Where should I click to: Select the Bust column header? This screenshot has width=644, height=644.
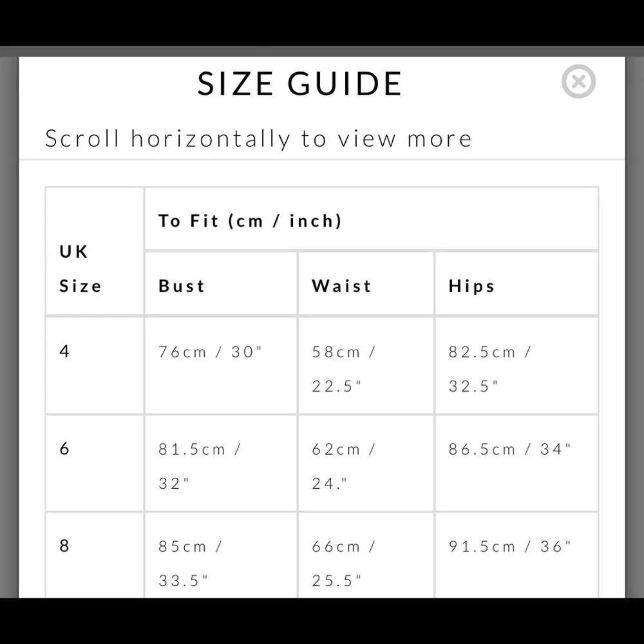point(182,286)
